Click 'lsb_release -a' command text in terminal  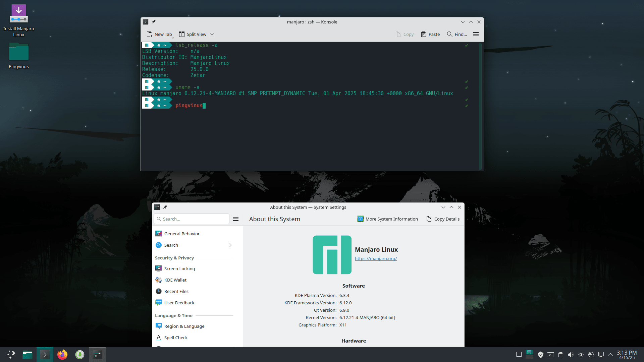click(197, 45)
